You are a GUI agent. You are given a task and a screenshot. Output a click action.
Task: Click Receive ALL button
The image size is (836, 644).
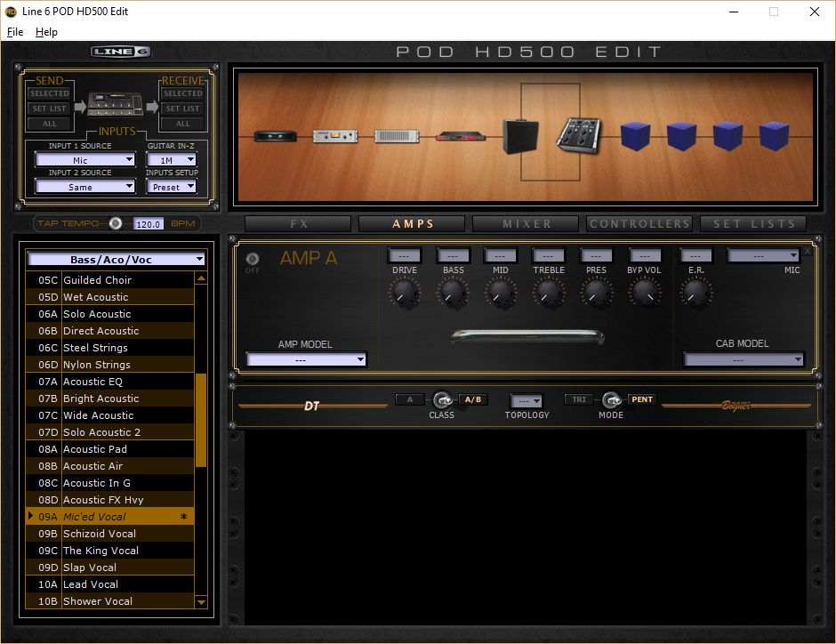(x=183, y=124)
